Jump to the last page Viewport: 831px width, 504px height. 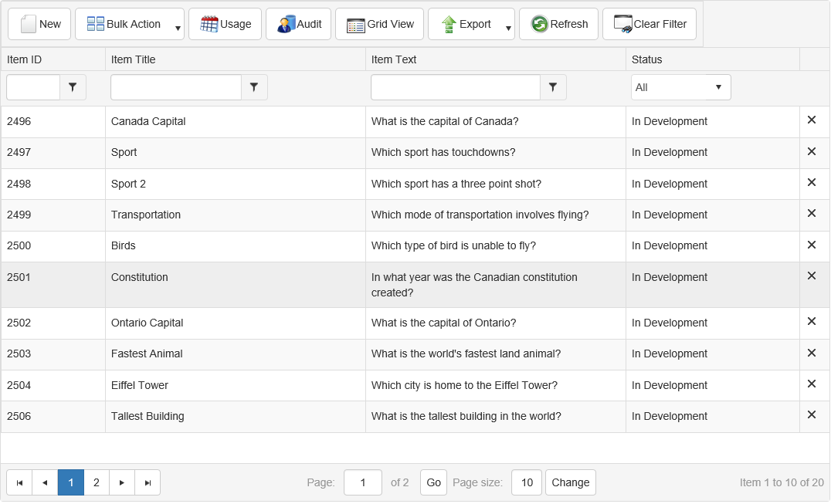point(148,482)
